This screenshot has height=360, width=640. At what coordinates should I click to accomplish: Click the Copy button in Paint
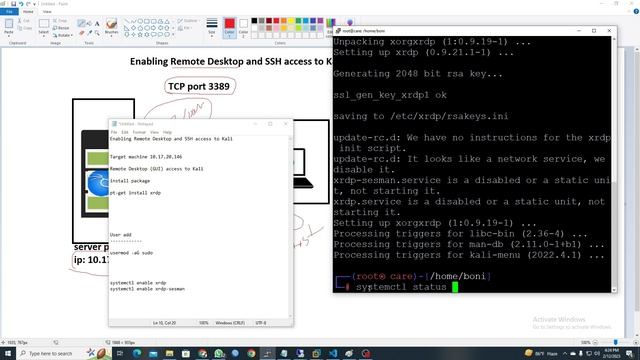click(24, 28)
